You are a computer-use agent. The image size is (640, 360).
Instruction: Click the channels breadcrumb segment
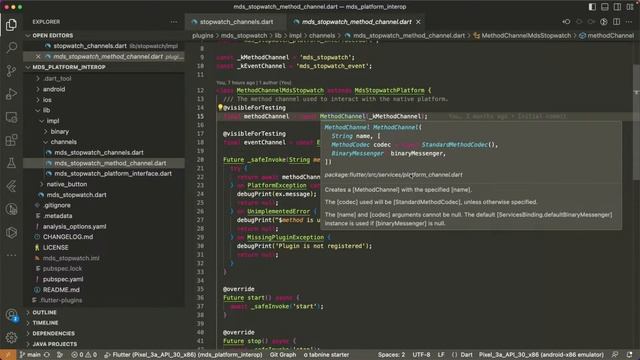coord(322,36)
